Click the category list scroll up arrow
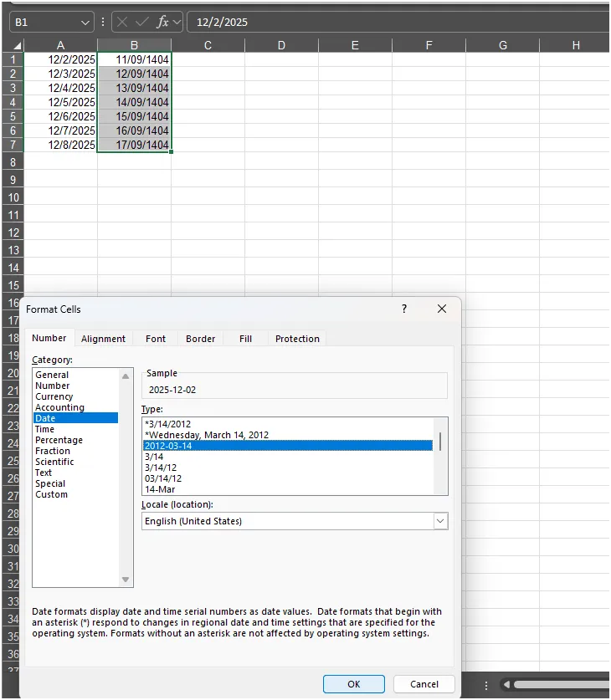The image size is (611, 700). (126, 376)
